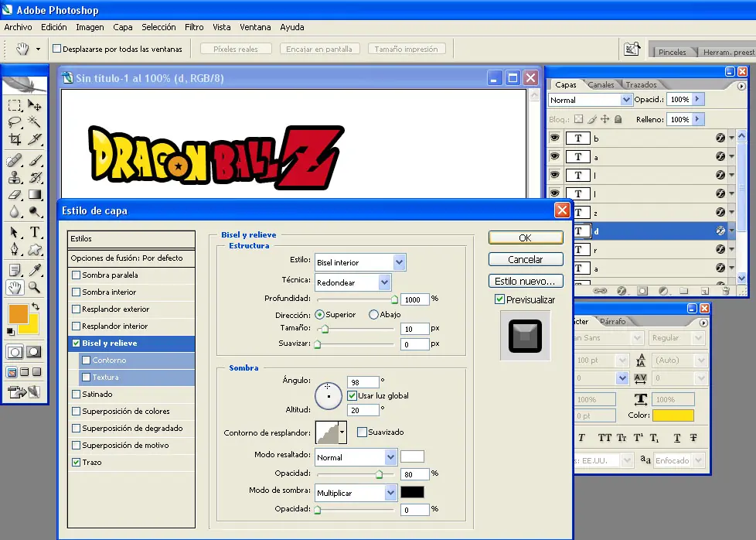Toggle the Usar luz global checkbox
This screenshot has width=756, height=540.
click(352, 395)
